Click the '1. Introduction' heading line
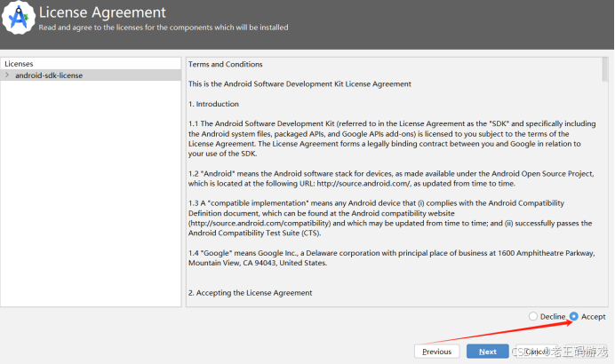 pyautogui.click(x=213, y=104)
